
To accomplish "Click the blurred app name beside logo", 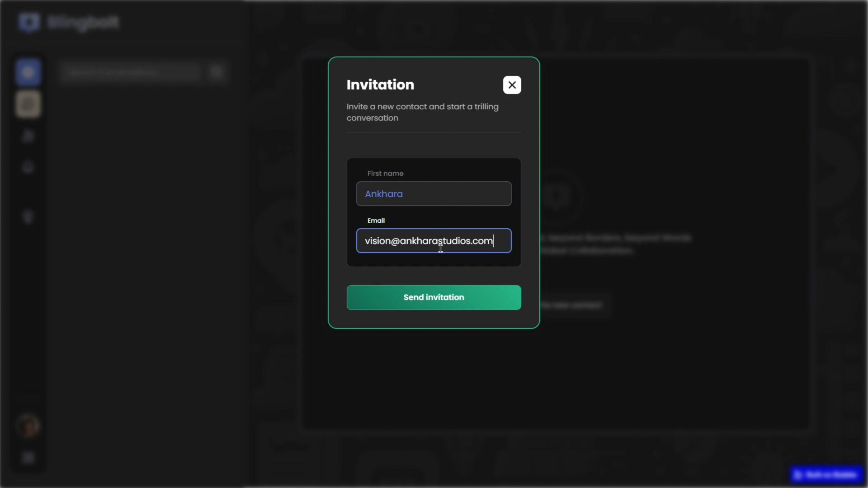I will click(x=84, y=22).
